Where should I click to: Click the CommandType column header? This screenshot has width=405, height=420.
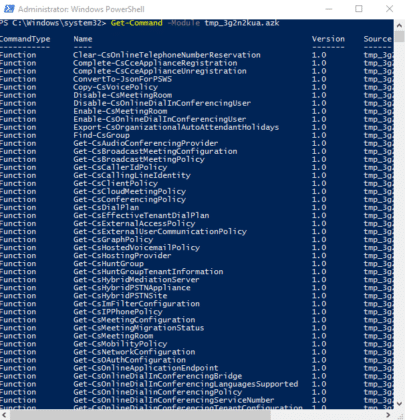pyautogui.click(x=25, y=39)
